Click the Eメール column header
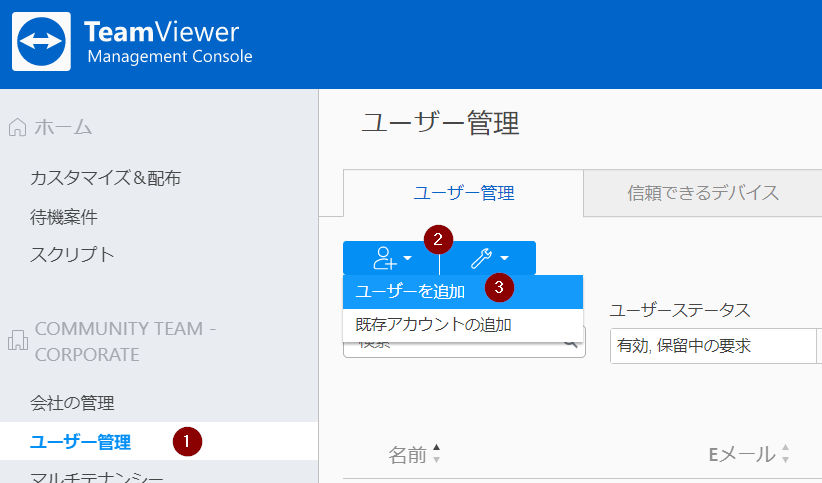Image resolution: width=822 pixels, height=483 pixels. coord(741,454)
